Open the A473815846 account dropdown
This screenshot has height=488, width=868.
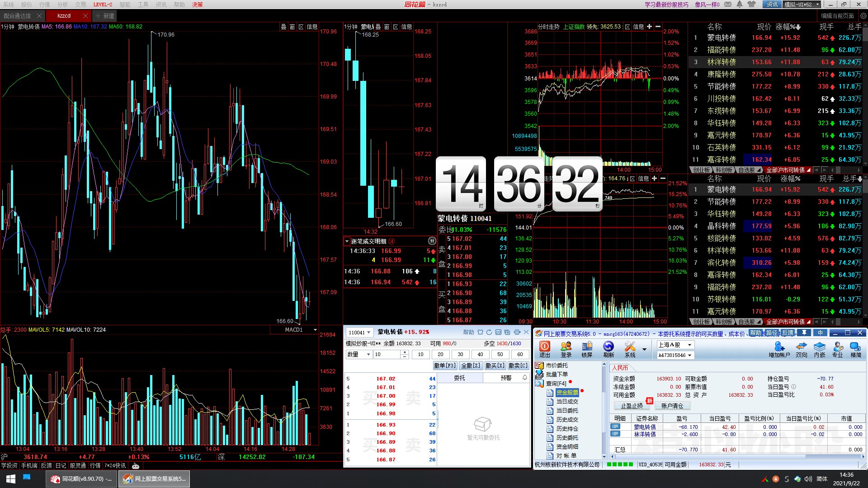pos(689,356)
